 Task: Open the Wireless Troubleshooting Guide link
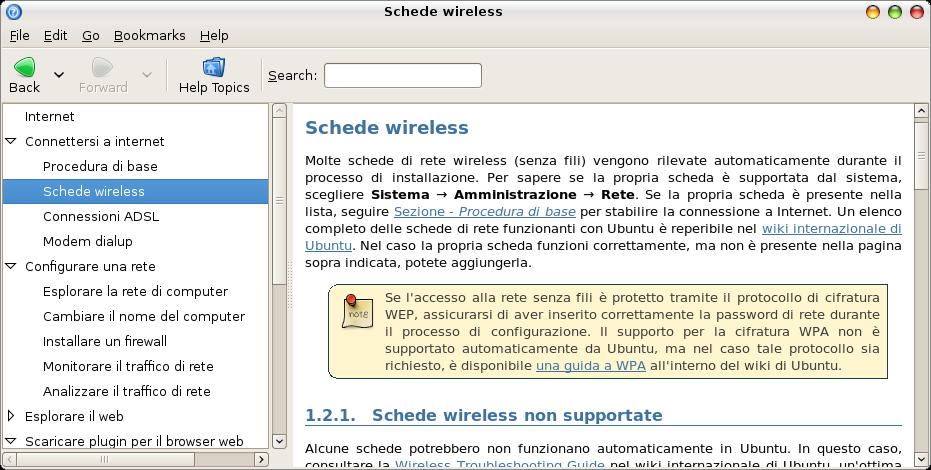499,465
